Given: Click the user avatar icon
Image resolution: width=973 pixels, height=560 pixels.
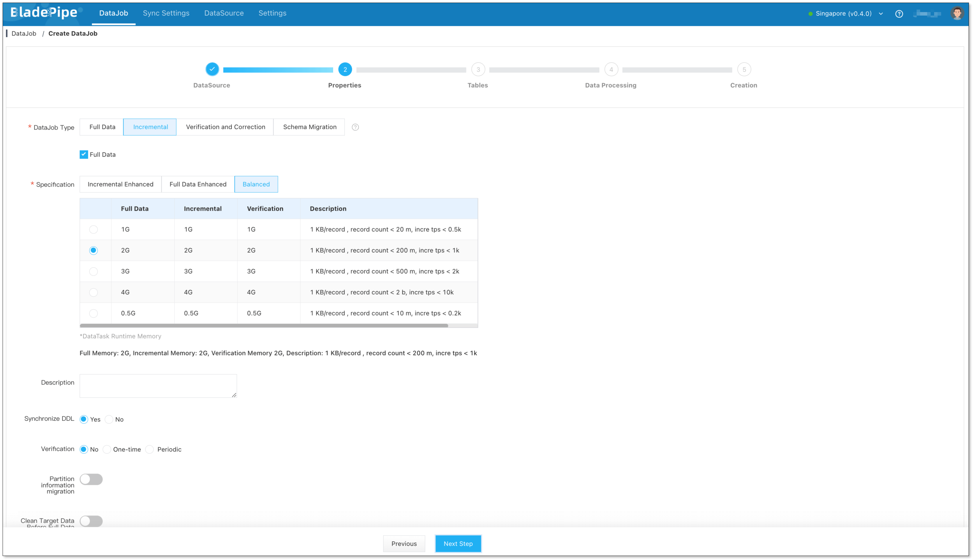Looking at the screenshot, I should (x=957, y=13).
